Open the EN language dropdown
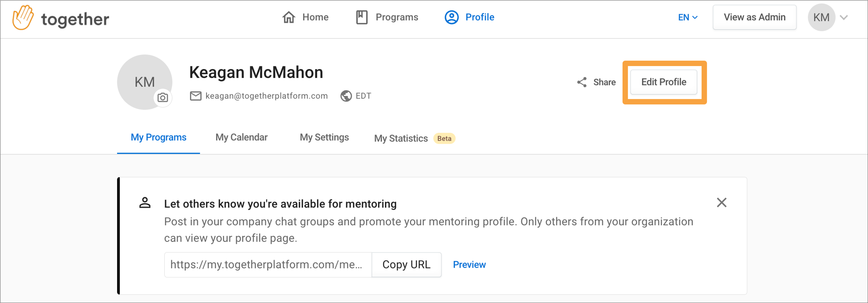Viewport: 868px width, 303px height. [688, 17]
